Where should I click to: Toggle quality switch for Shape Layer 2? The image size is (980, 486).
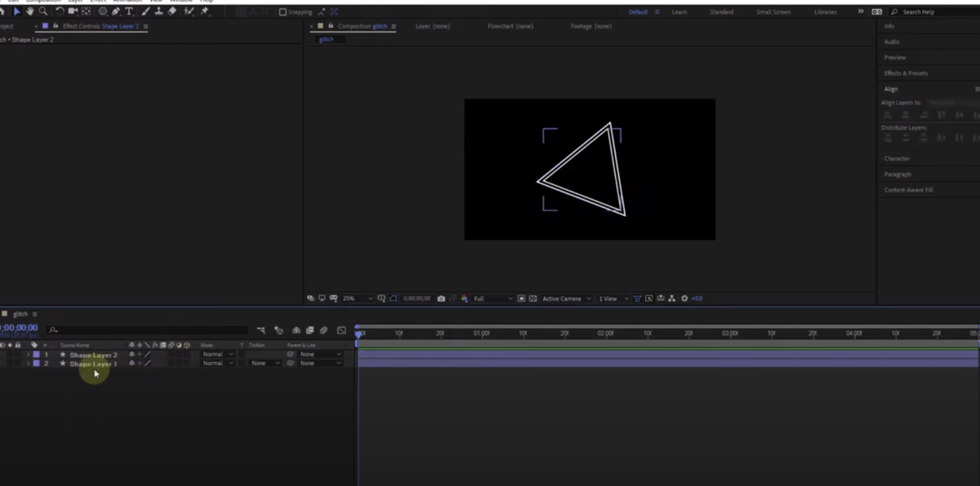point(147,354)
